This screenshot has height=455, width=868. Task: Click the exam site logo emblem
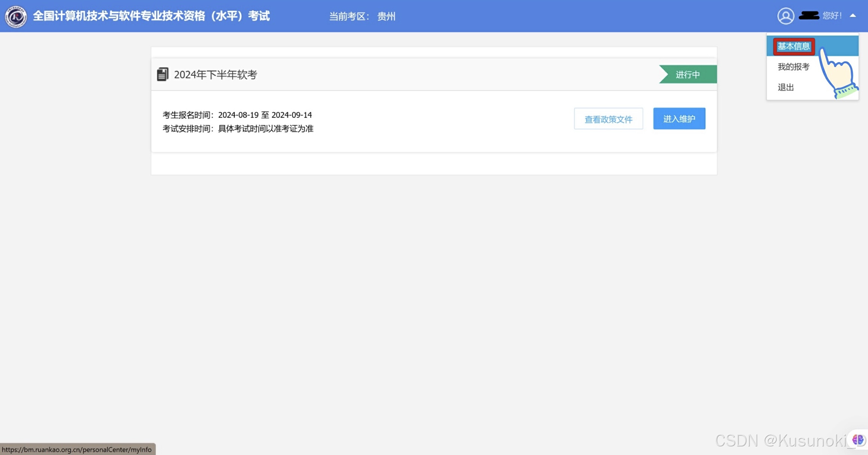tap(16, 16)
